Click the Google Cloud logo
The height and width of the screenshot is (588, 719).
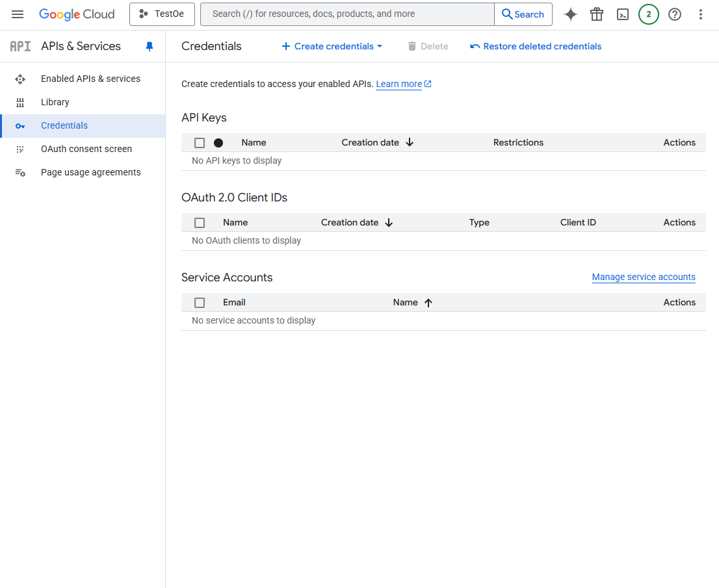coord(77,14)
